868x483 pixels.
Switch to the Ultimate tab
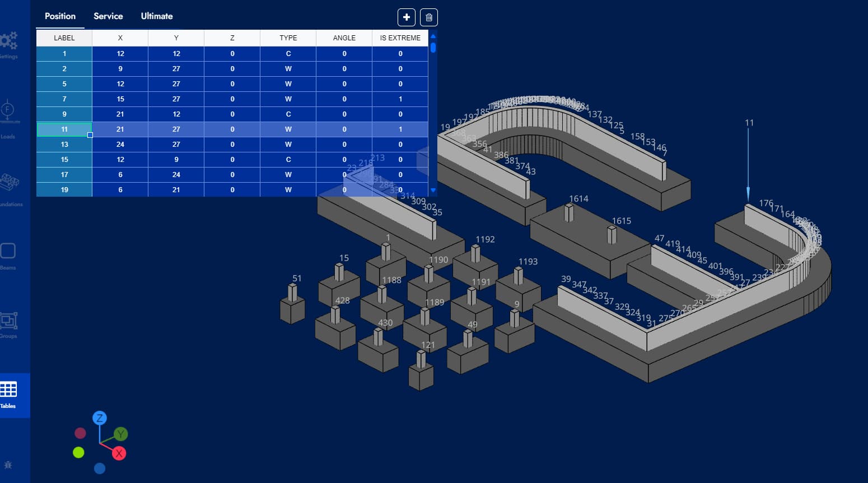point(157,16)
